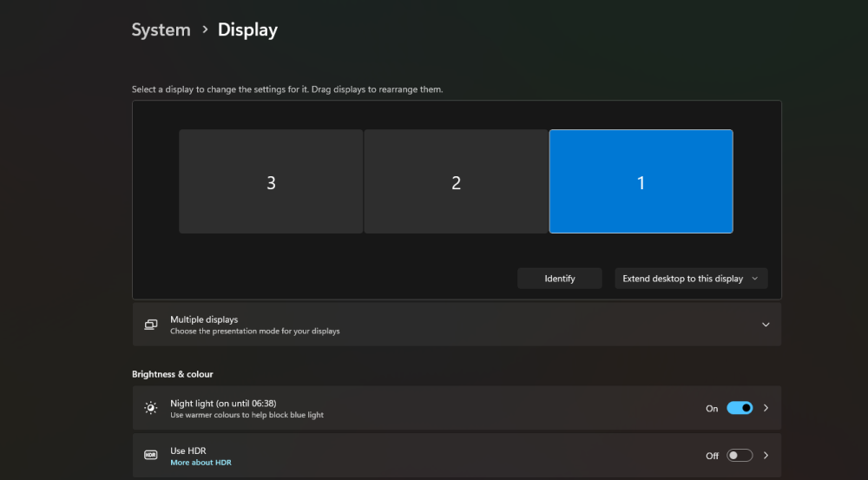Click the Night light sun icon

tap(151, 408)
